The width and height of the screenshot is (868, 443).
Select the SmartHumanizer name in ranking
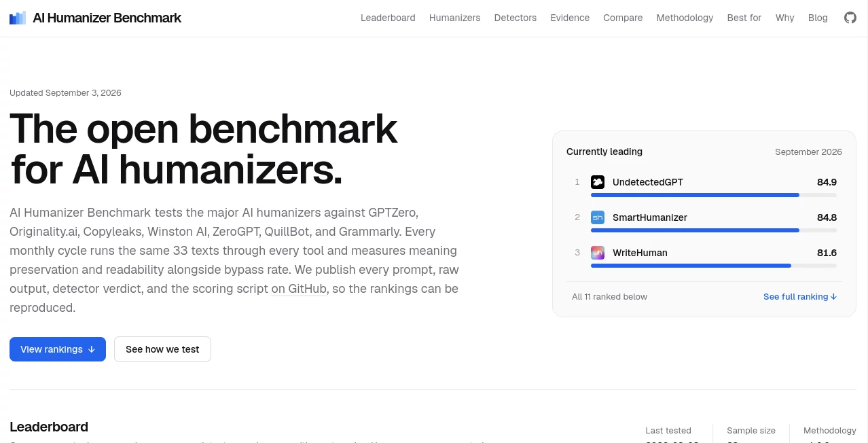(650, 217)
